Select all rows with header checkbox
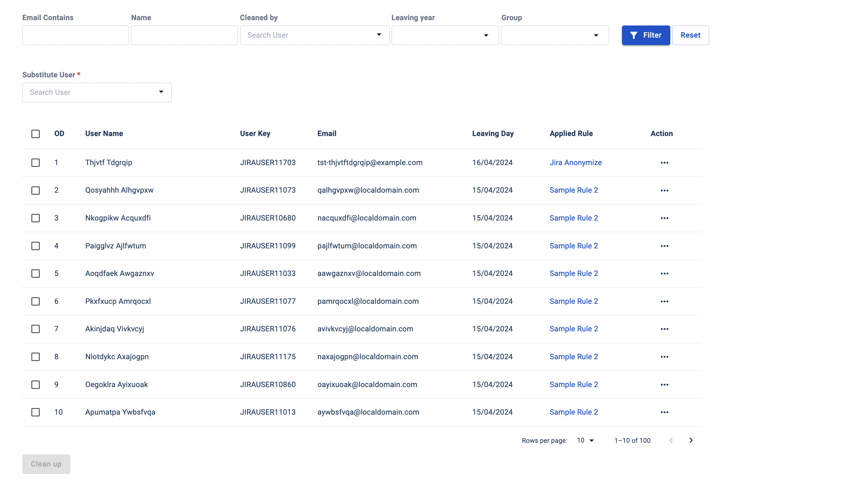 point(36,134)
